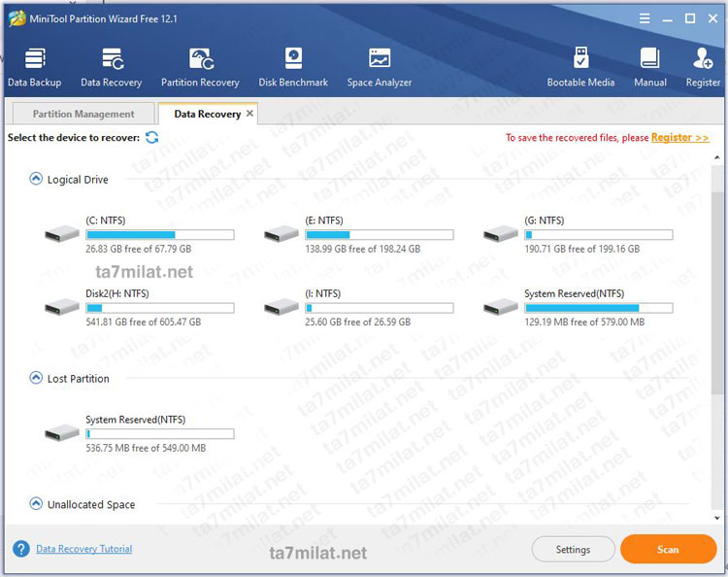Viewport: 728px width, 577px height.
Task: Click Disk2 H: drive usage bar
Action: (x=160, y=308)
